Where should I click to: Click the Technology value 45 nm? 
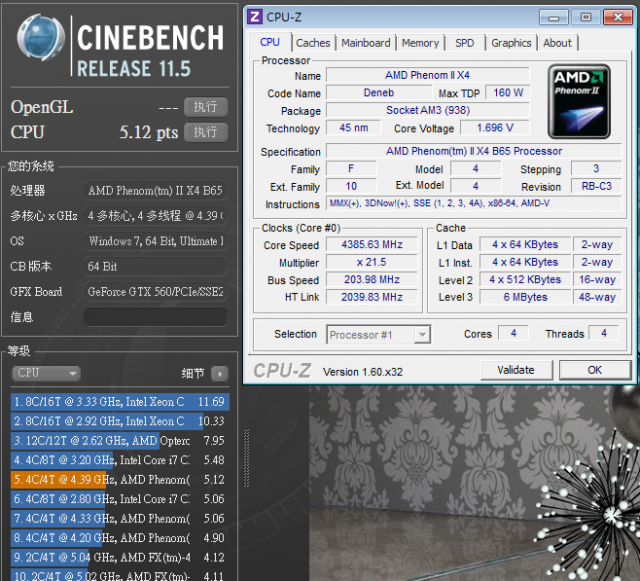pos(353,128)
